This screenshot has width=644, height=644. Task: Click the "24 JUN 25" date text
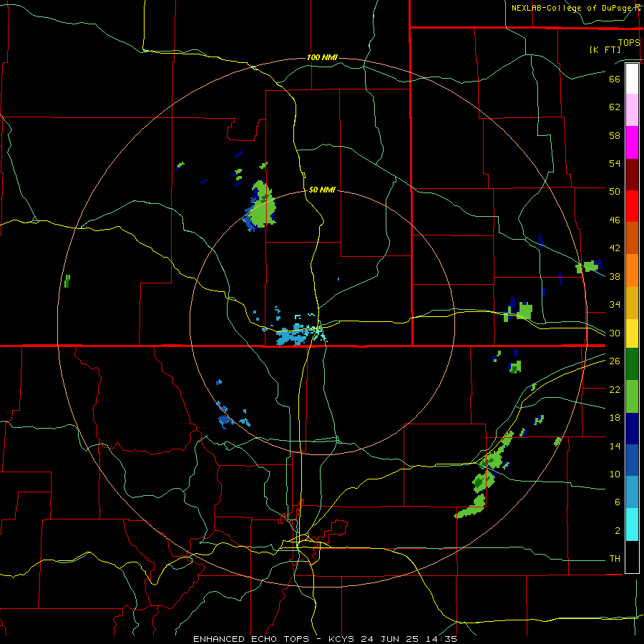pyautogui.click(x=390, y=639)
